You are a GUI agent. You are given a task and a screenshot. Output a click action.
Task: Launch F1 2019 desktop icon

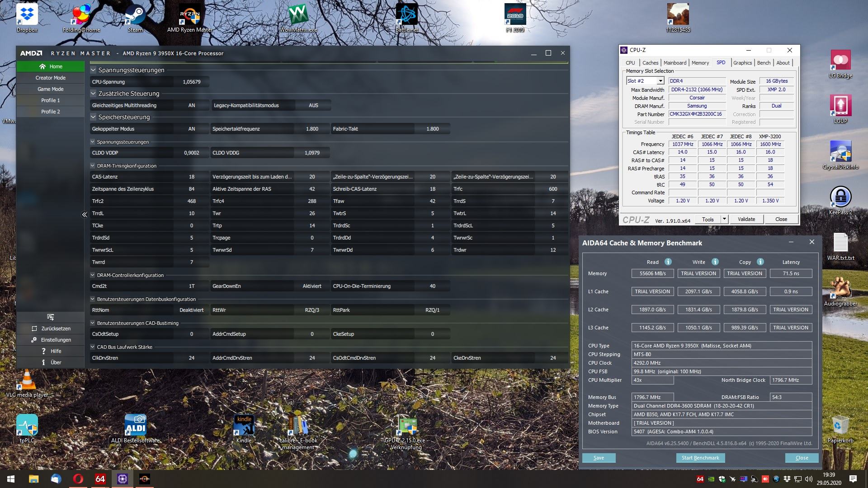515,18
